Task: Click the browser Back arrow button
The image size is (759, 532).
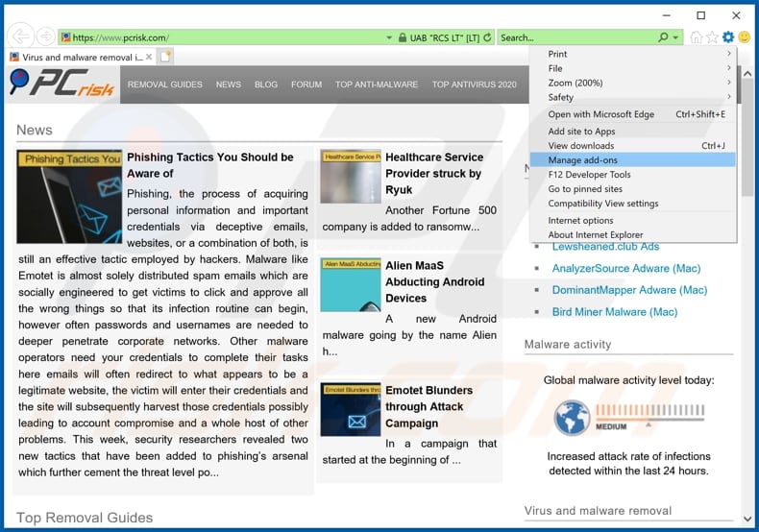Action: coord(20,36)
